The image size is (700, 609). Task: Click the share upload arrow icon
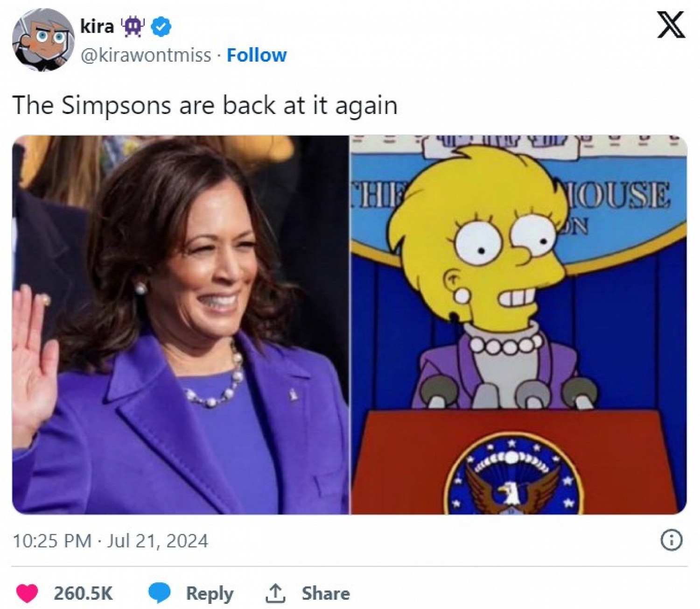pyautogui.click(x=275, y=593)
